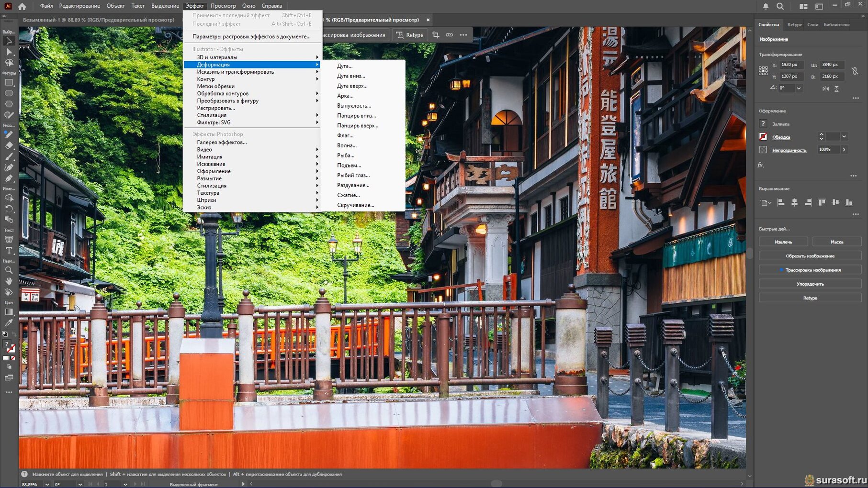The width and height of the screenshot is (868, 488).
Task: Choose the Hand pan tool
Action: click(9, 281)
